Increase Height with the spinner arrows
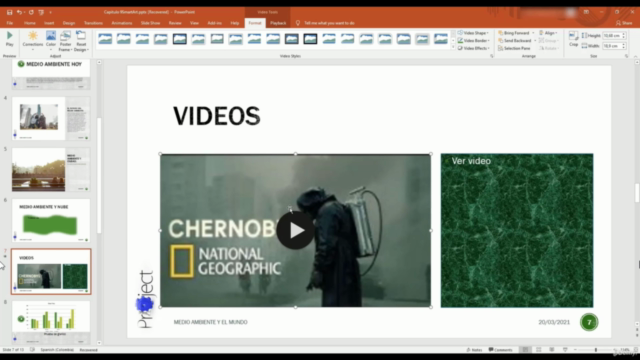The image size is (640, 360). (x=624, y=34)
